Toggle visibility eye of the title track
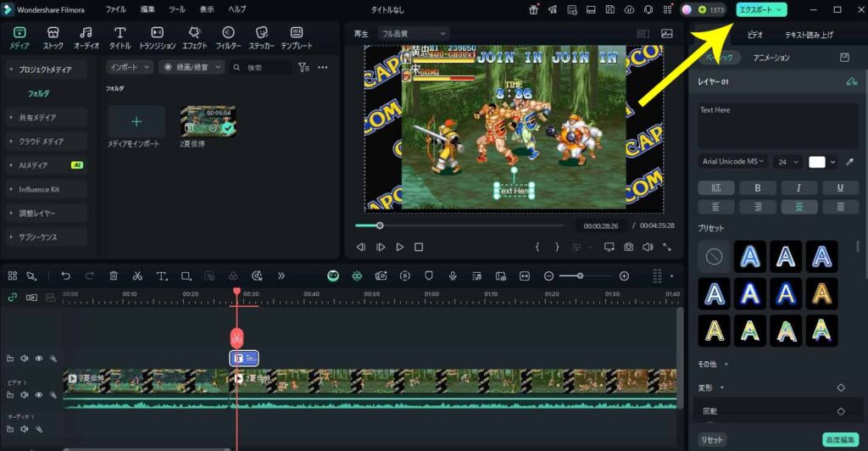The height and width of the screenshot is (451, 868). click(39, 359)
